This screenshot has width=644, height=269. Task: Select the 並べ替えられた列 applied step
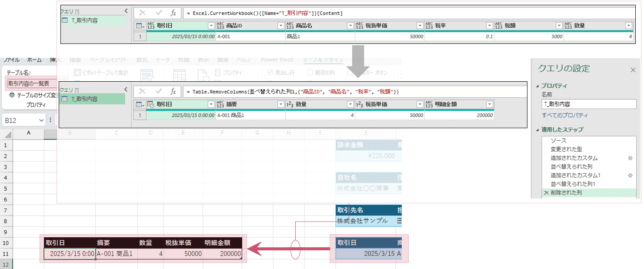point(571,166)
